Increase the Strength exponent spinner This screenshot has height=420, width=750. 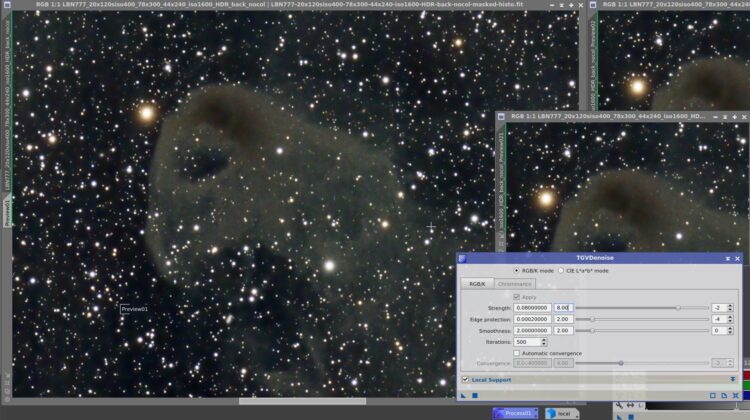pos(730,306)
